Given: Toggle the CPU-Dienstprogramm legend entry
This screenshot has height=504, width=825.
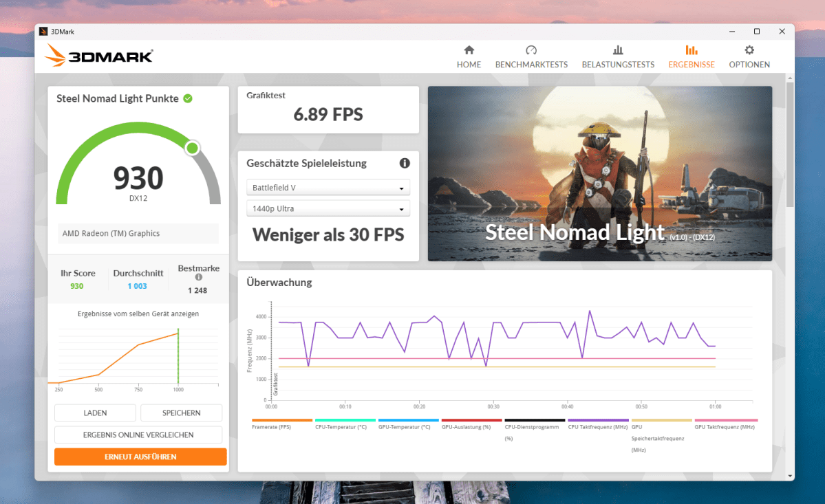Looking at the screenshot, I should tap(535, 430).
